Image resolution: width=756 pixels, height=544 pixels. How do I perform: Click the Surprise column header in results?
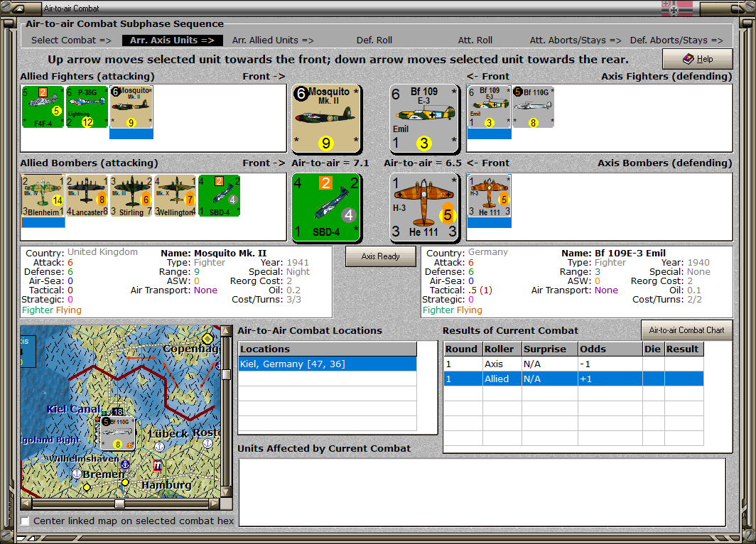tap(550, 349)
